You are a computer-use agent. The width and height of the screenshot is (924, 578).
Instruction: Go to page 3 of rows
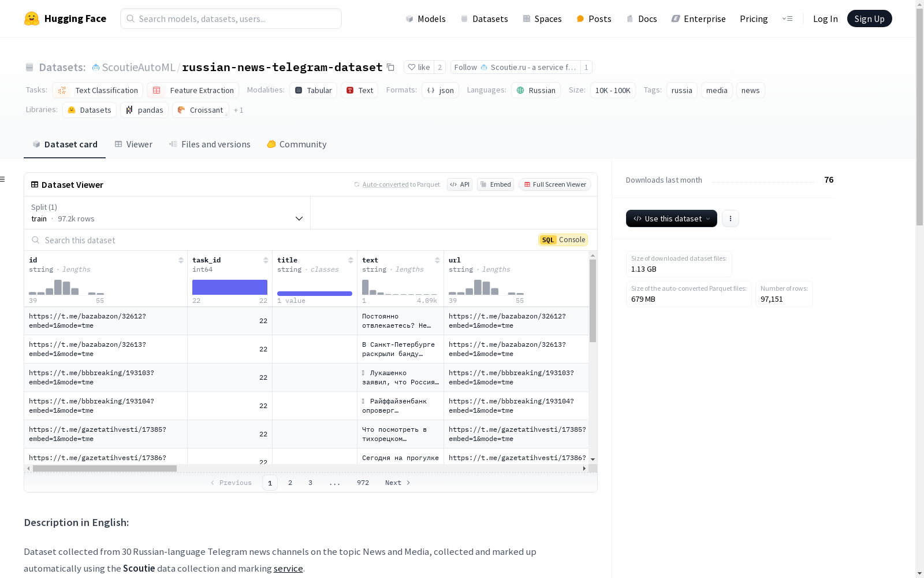pos(310,483)
